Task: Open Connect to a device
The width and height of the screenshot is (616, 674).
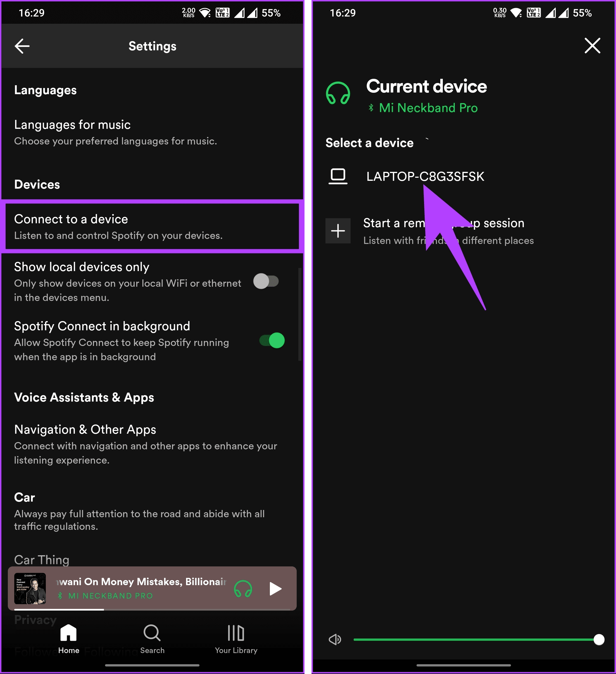Action: coord(153,226)
